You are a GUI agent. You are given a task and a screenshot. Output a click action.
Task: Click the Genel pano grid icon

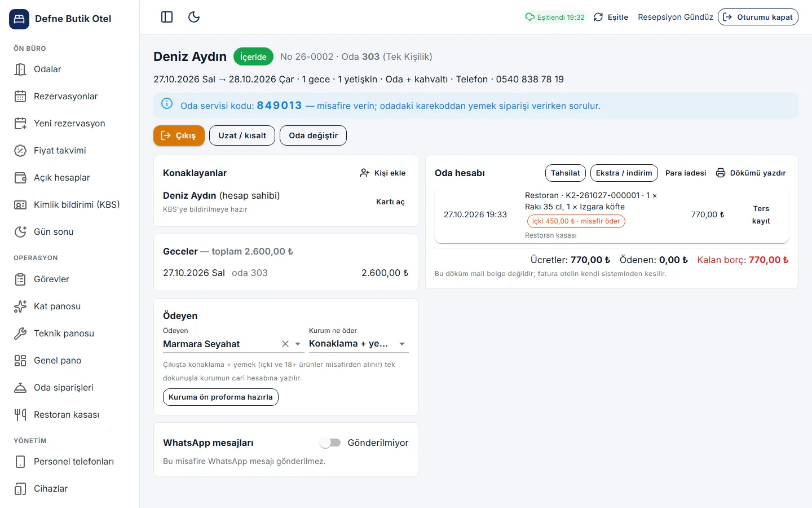[x=20, y=361]
